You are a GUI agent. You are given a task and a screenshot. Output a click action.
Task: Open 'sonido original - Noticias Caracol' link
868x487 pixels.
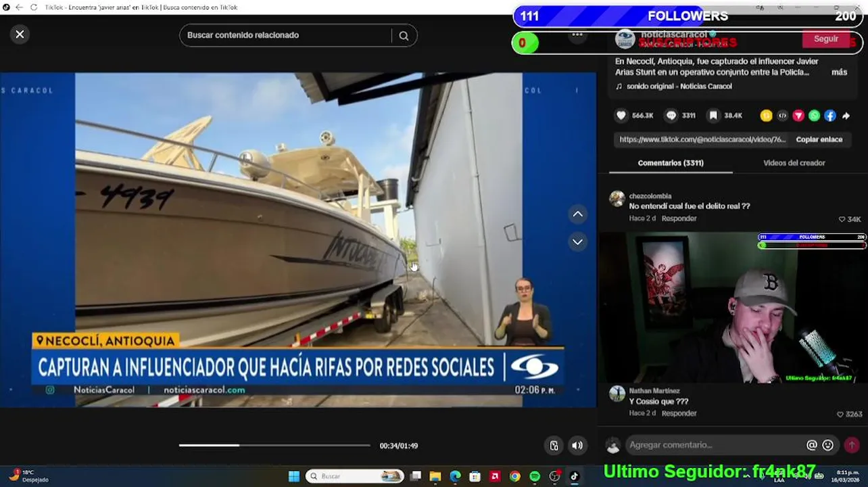(x=679, y=87)
